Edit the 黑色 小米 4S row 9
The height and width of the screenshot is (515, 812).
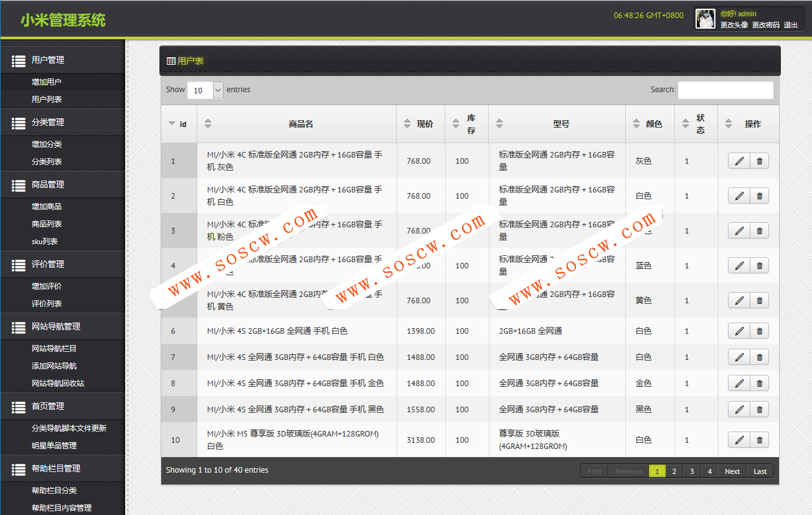pyautogui.click(x=739, y=410)
